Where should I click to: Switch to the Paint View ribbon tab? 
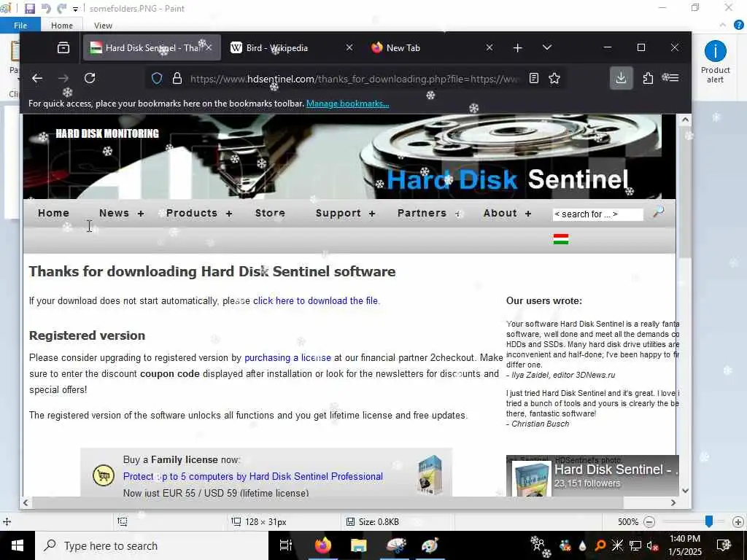click(103, 26)
